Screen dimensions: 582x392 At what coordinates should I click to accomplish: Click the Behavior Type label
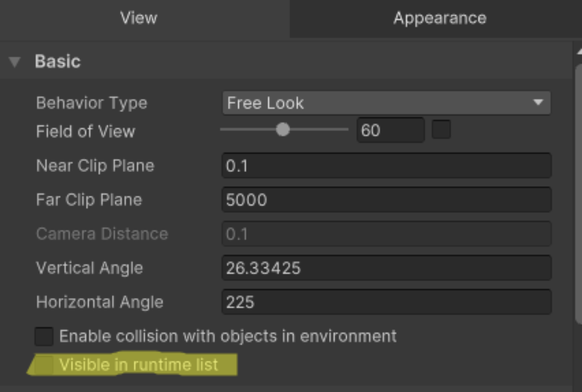click(x=91, y=103)
